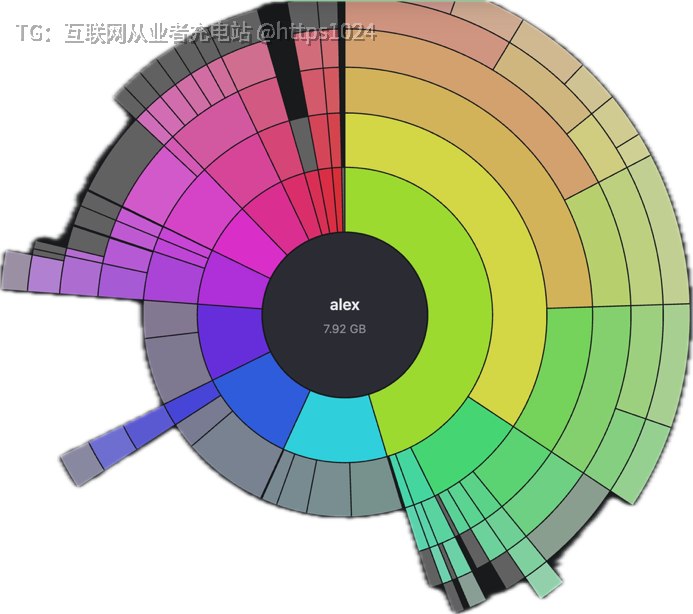This screenshot has width=693, height=614.
Task: Select the gray-lavender block at the purple spoke's tip
Action: [x=15, y=270]
